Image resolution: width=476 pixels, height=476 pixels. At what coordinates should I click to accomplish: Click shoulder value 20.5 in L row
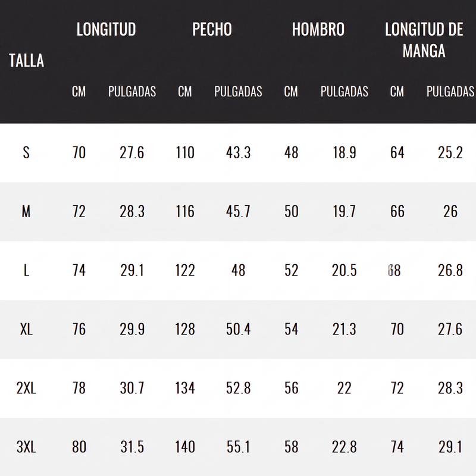tap(344, 270)
